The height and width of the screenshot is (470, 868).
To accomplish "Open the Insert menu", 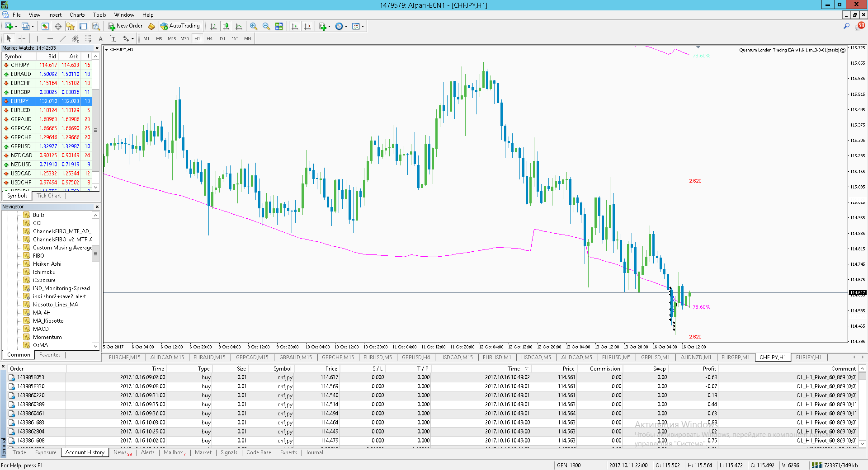I will coord(55,15).
